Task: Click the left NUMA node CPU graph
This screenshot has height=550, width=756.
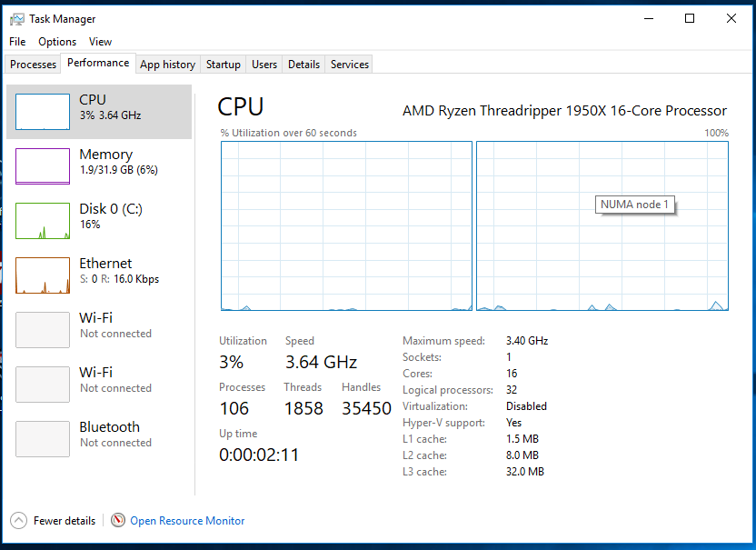Action: click(x=346, y=225)
